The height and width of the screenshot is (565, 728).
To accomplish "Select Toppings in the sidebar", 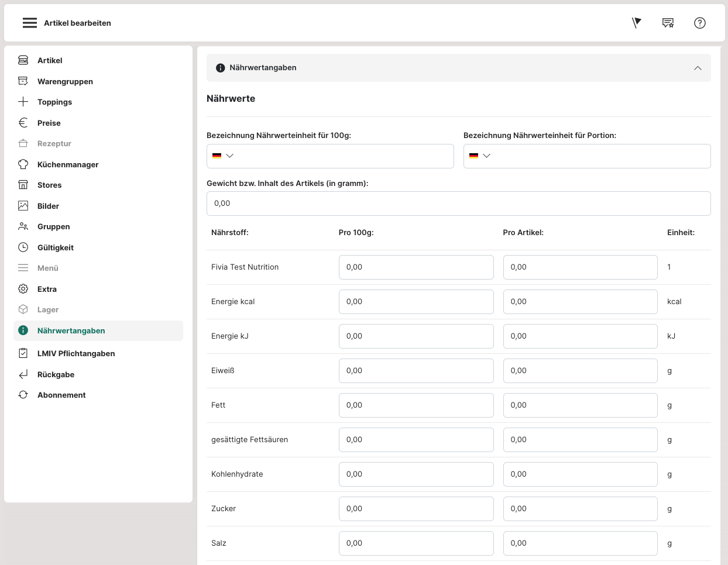I will click(x=54, y=102).
